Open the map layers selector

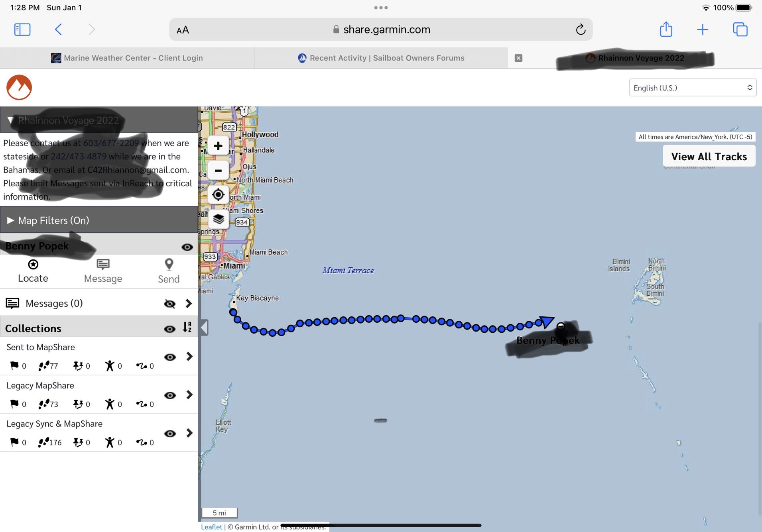tap(218, 219)
